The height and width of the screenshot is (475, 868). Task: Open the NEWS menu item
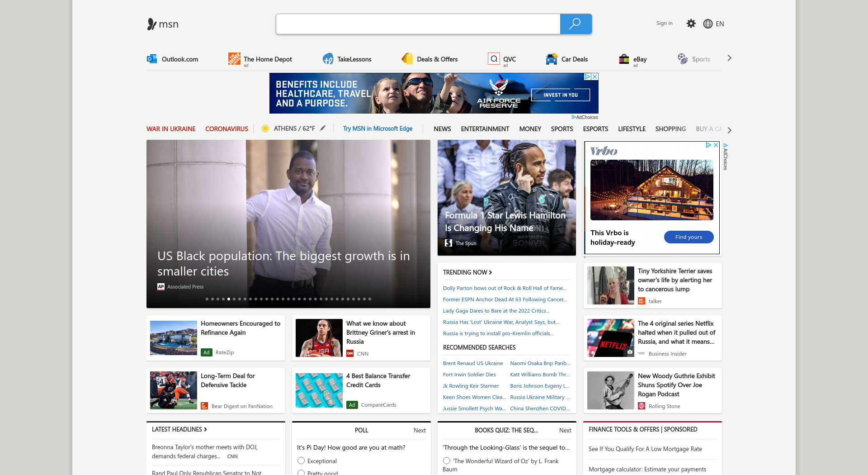[x=442, y=129]
